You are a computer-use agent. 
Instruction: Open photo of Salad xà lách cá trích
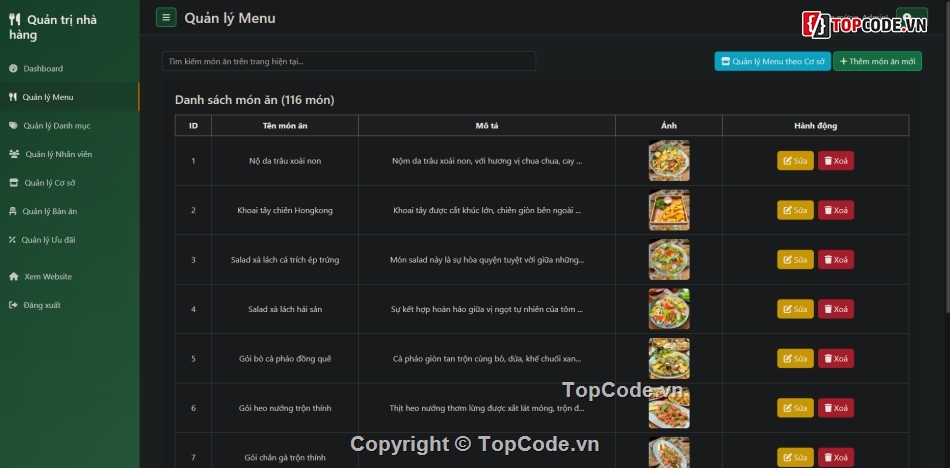(x=669, y=259)
